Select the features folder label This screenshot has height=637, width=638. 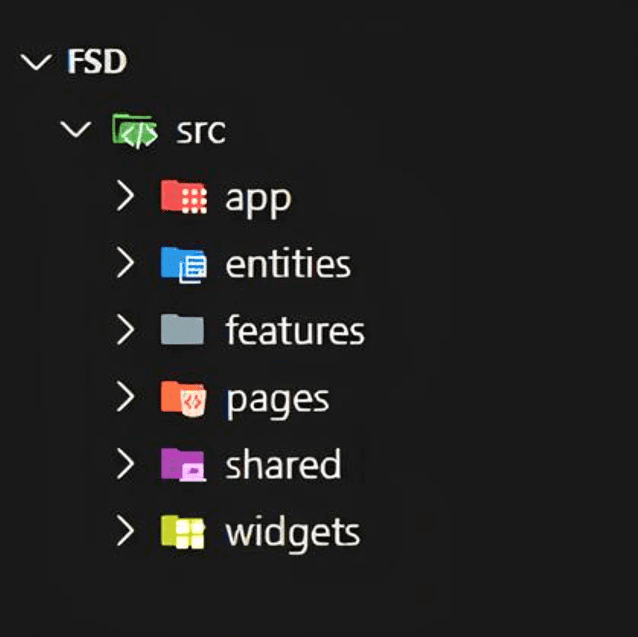coord(295,330)
